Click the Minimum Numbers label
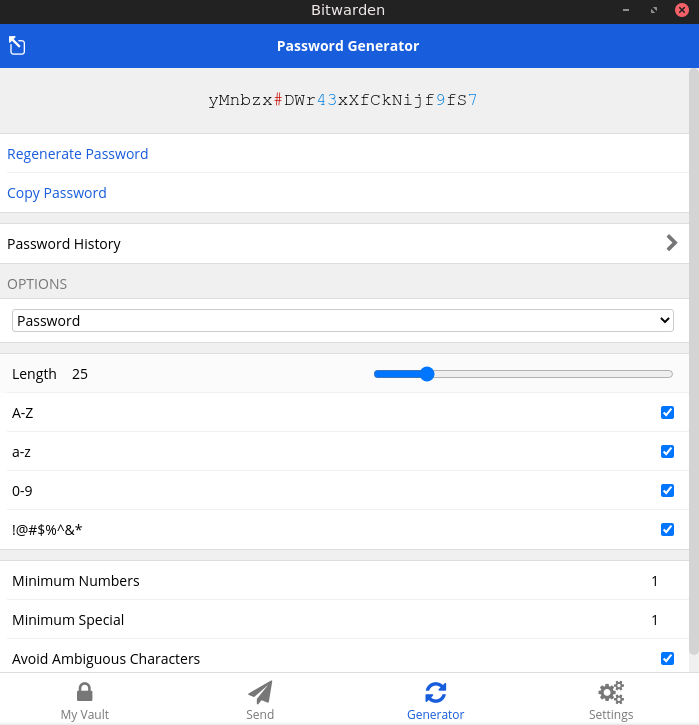Image resolution: width=699 pixels, height=725 pixels. [x=76, y=581]
